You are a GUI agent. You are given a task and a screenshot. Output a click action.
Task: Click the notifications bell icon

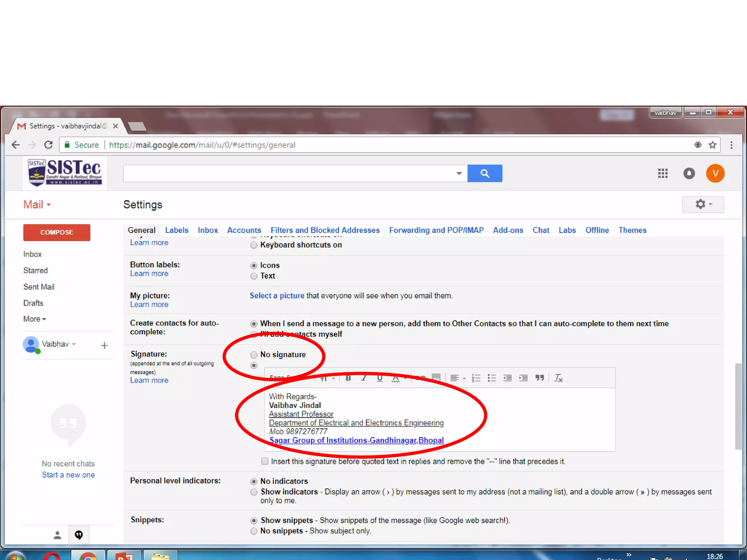click(x=689, y=173)
